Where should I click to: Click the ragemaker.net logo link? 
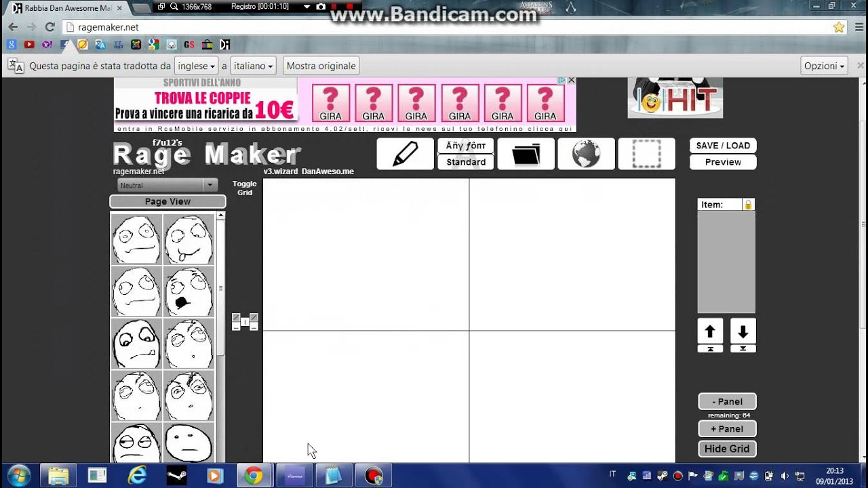coord(138,171)
